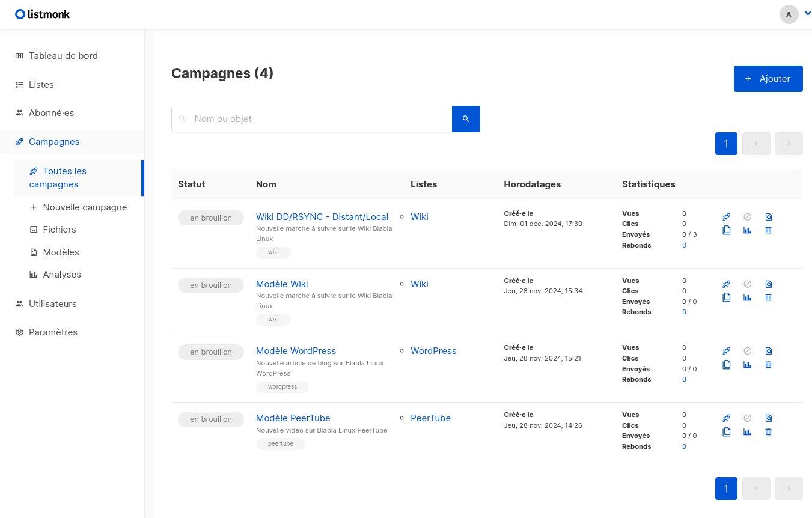Clone the Modèle Wiki campaign
Screen dimensions: 812x518
tap(726, 297)
